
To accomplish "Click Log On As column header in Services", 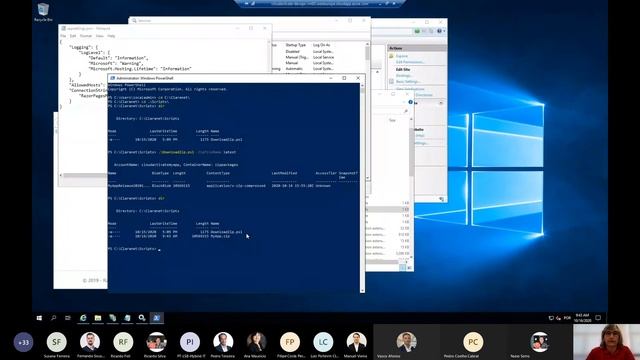I will pos(322,45).
